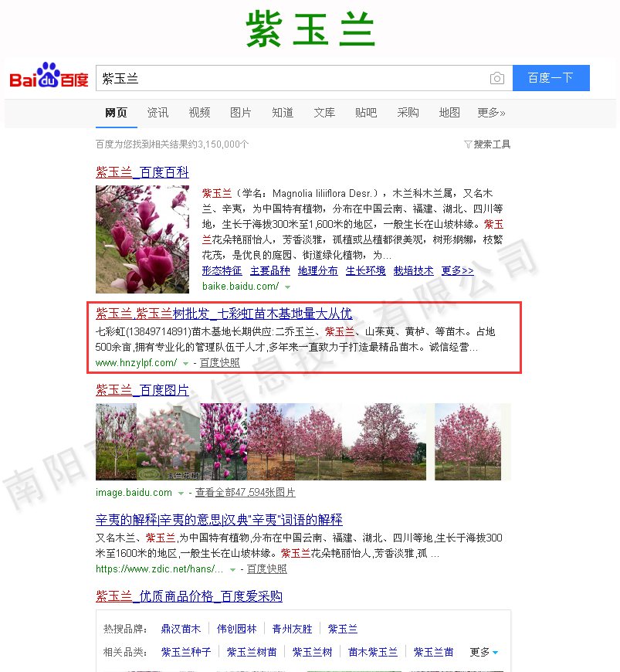Click the 鼎汉苗木 brand link
620x672 pixels.
[181, 629]
